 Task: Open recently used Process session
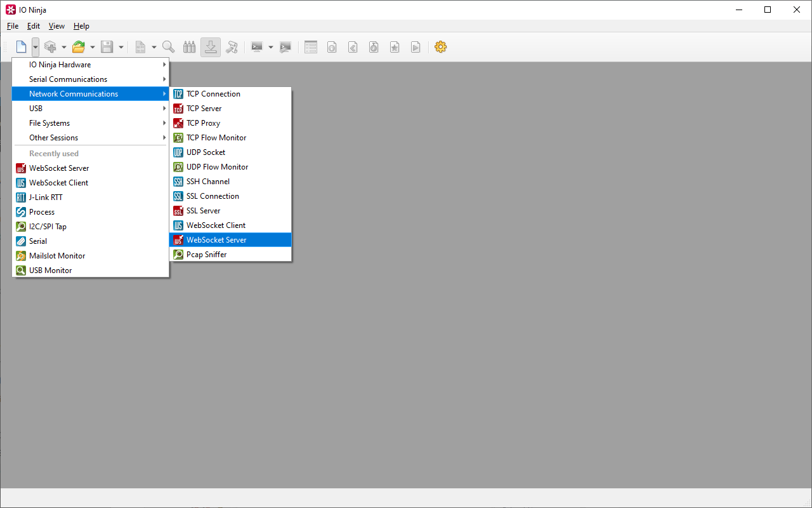click(x=91, y=212)
